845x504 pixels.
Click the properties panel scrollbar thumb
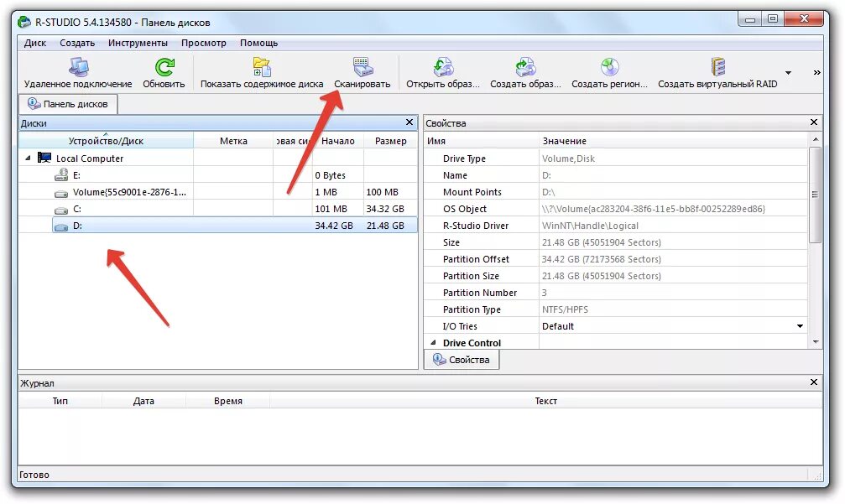(x=816, y=195)
